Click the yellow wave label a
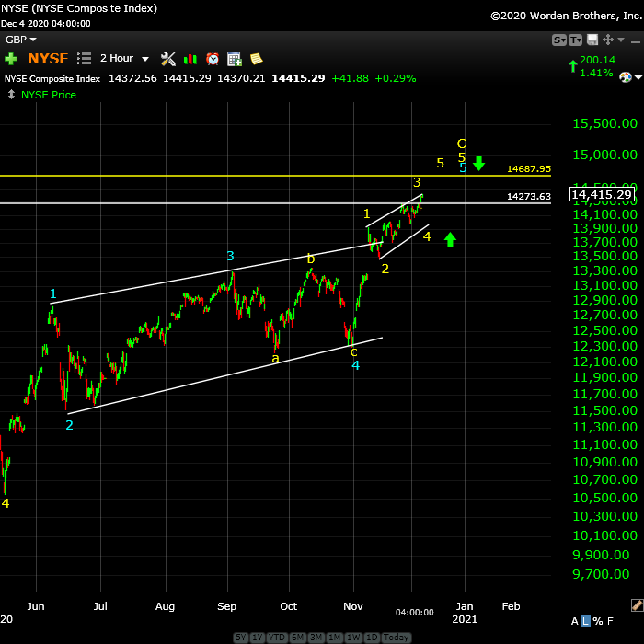Viewport: 644px width, 644px height. (276, 359)
